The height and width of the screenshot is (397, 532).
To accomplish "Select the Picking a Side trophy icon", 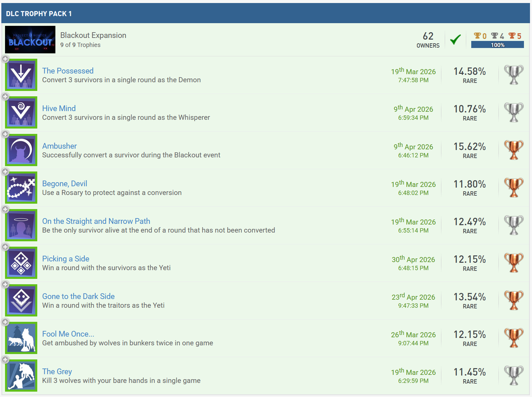I will (21, 263).
